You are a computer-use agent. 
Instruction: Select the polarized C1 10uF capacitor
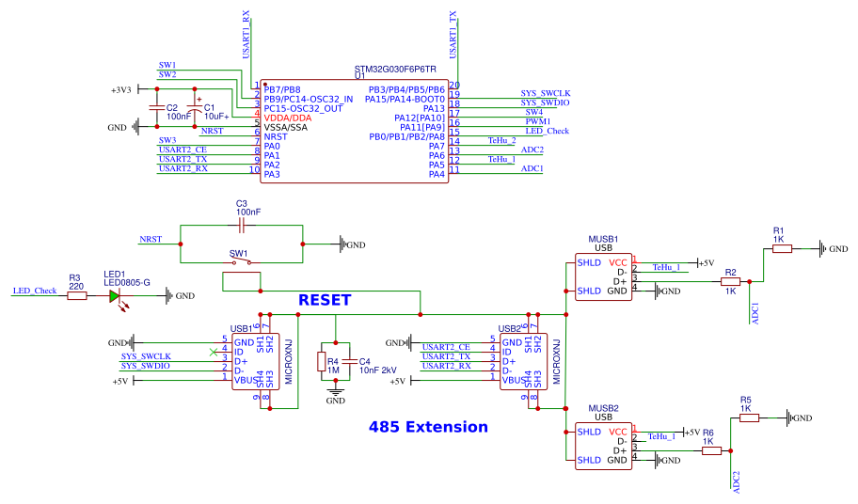pos(194,108)
